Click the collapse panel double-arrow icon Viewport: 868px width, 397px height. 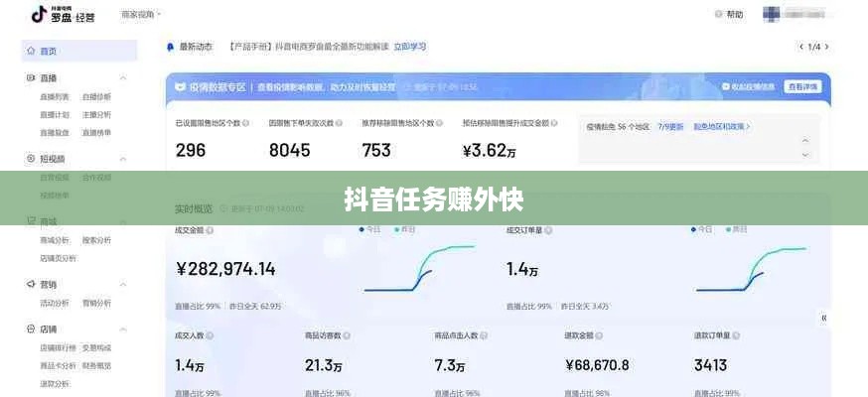pos(824,318)
